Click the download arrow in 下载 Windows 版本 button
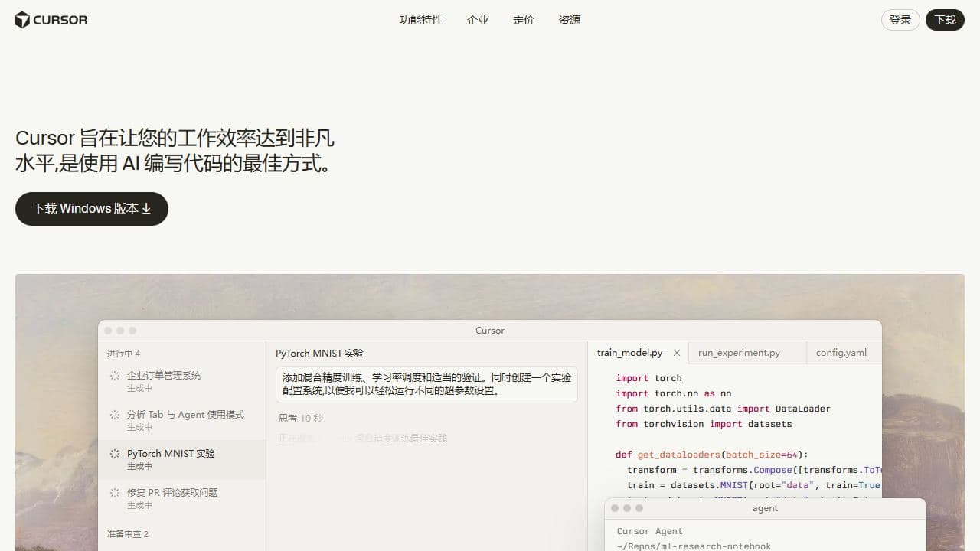 pos(147,208)
